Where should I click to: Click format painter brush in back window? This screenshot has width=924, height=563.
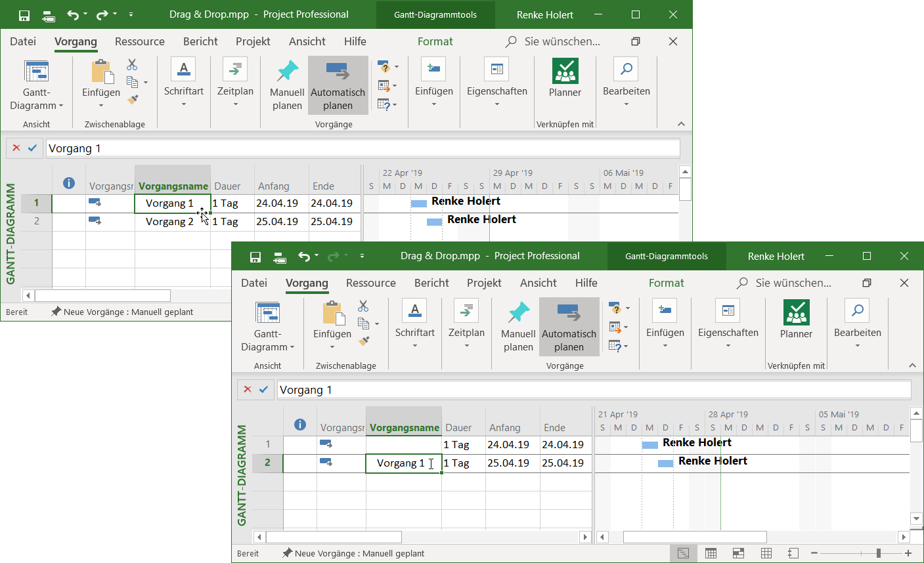(x=133, y=100)
